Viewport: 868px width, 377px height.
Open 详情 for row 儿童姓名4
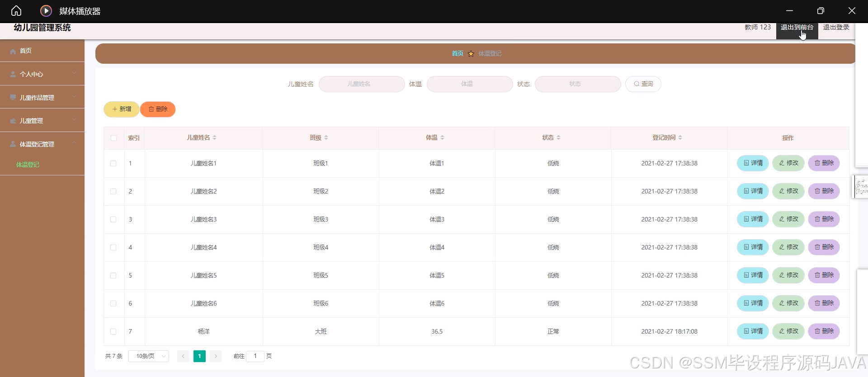click(753, 247)
